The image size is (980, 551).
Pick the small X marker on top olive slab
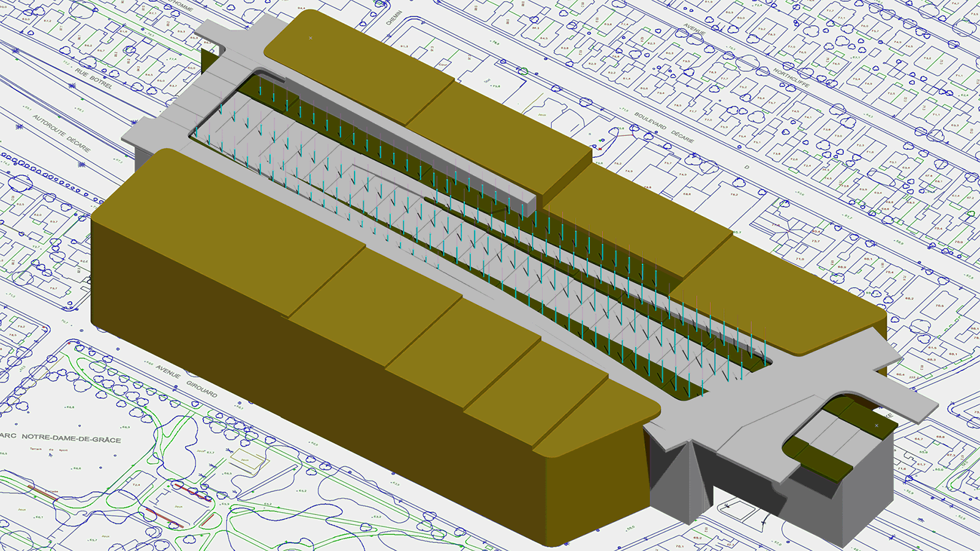(311, 38)
